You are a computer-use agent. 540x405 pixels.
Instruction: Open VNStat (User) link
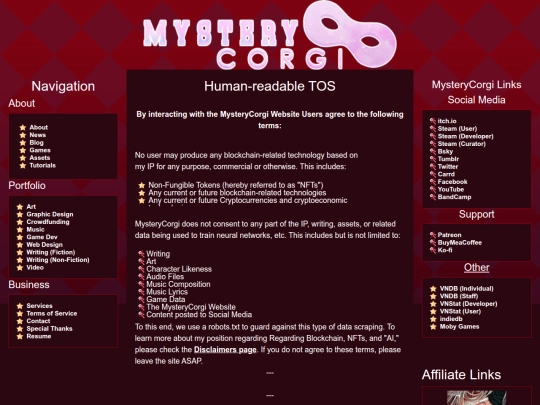[460, 311]
